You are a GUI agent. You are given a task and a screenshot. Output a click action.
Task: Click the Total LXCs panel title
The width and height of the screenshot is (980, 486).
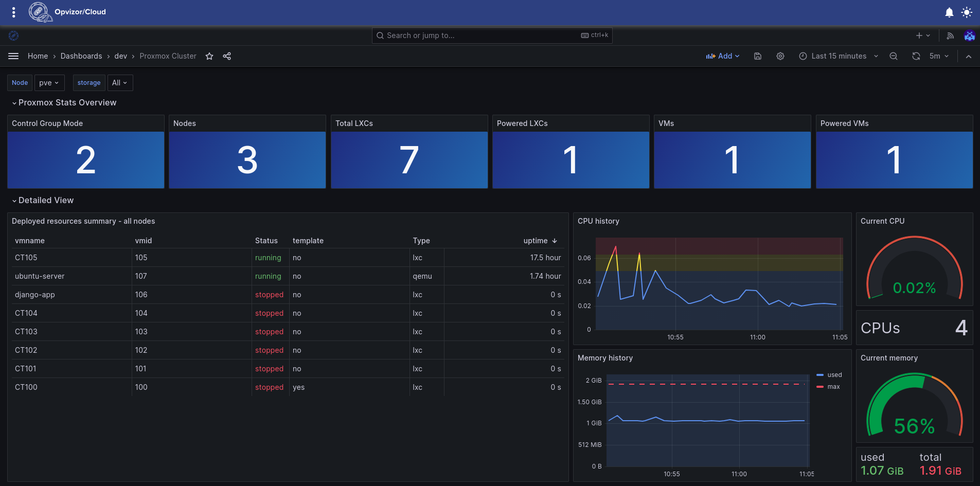354,123
